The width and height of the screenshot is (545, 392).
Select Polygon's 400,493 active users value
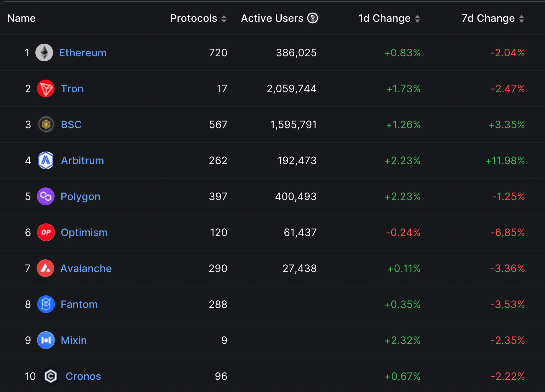296,197
